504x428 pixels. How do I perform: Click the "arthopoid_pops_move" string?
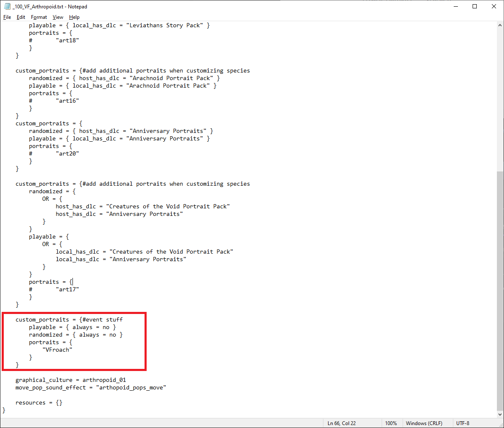131,387
